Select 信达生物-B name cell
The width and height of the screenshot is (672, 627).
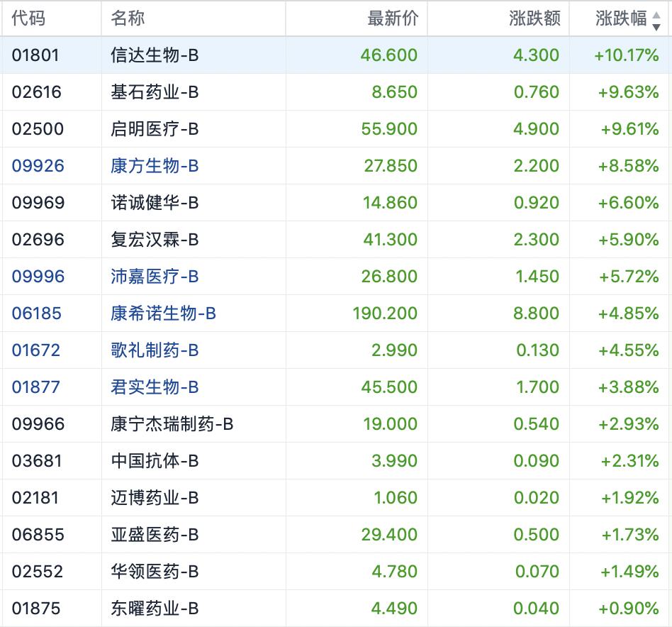tap(155, 55)
